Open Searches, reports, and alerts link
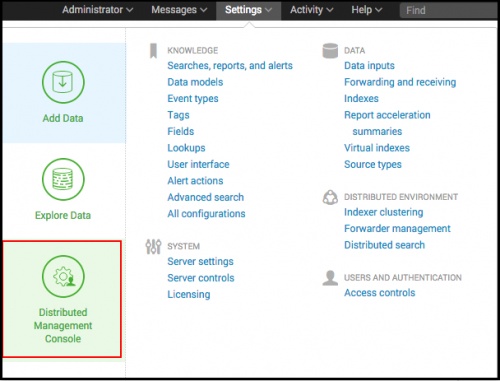 [230, 66]
